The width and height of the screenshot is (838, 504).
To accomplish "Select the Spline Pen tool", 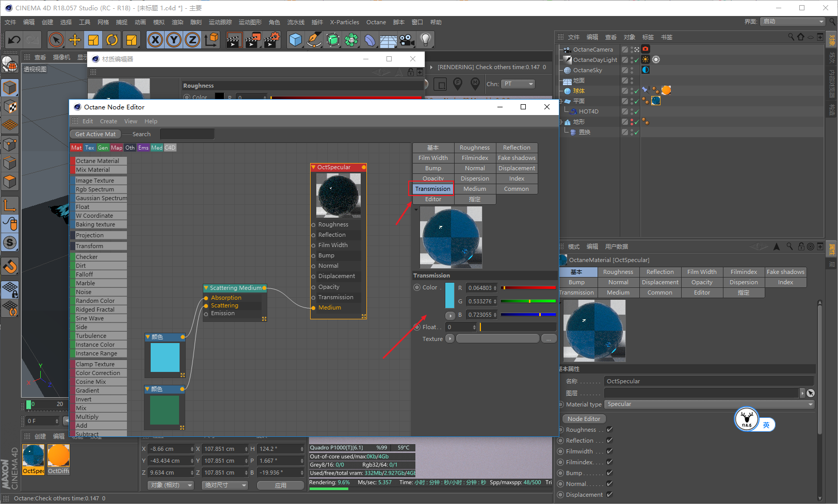I will click(x=314, y=40).
